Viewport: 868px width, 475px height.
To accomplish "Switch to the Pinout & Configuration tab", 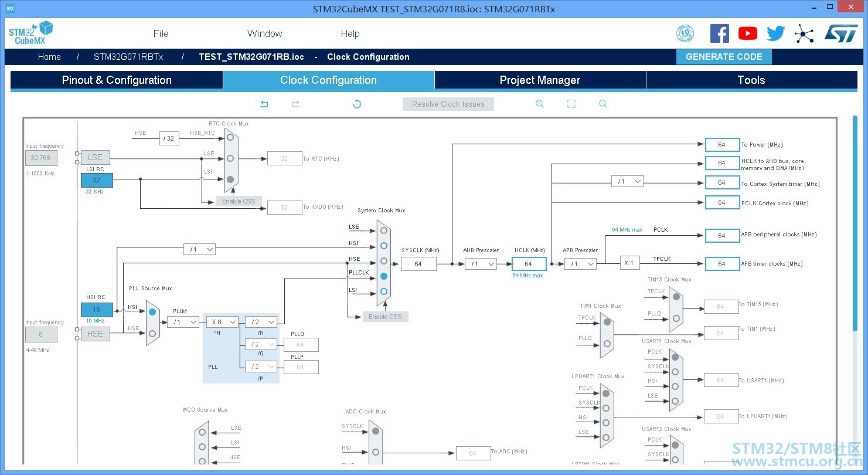I will click(x=117, y=80).
